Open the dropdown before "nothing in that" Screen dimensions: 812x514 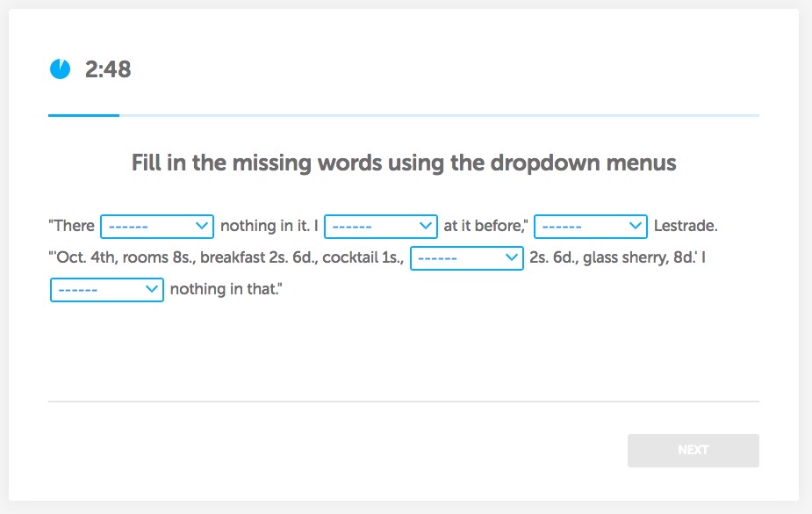[x=106, y=290]
